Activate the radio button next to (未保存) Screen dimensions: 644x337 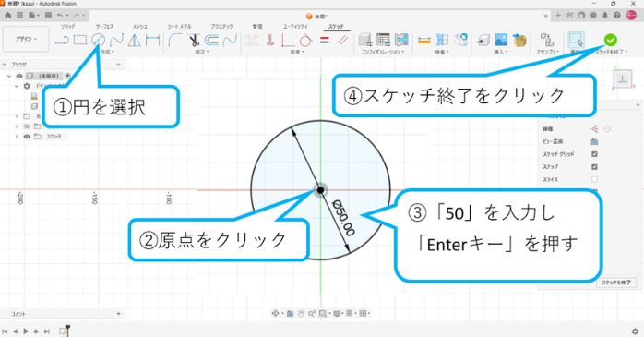[67, 76]
